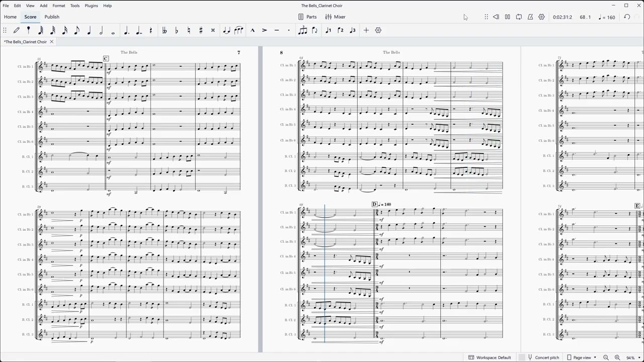Screen dimensions: 644x362
Task: Select voice 3
Action: pos(352,30)
